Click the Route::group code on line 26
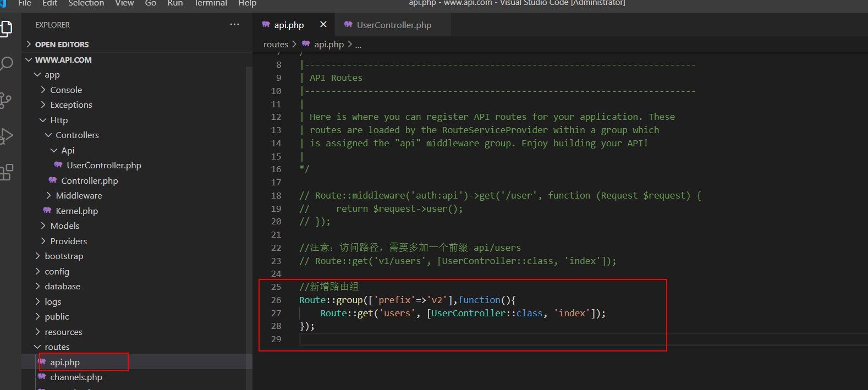Screen dimensions: 868x390 click(408, 300)
